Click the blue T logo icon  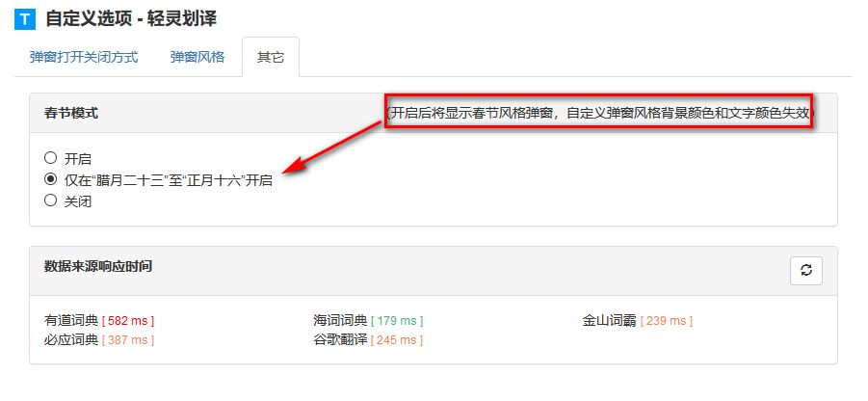[x=25, y=19]
